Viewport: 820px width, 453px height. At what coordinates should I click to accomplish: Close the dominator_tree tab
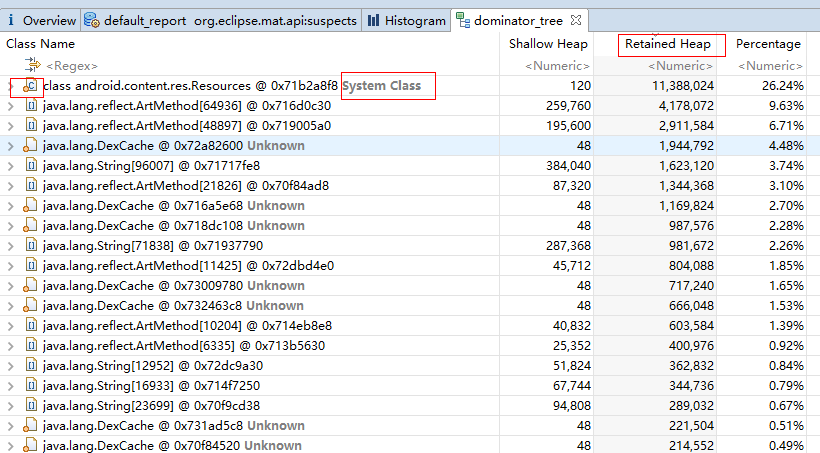point(578,20)
